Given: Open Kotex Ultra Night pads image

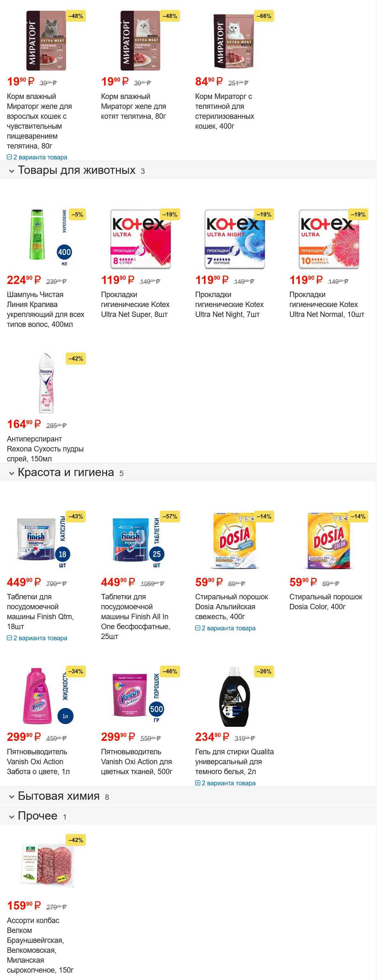Looking at the screenshot, I should point(234,239).
